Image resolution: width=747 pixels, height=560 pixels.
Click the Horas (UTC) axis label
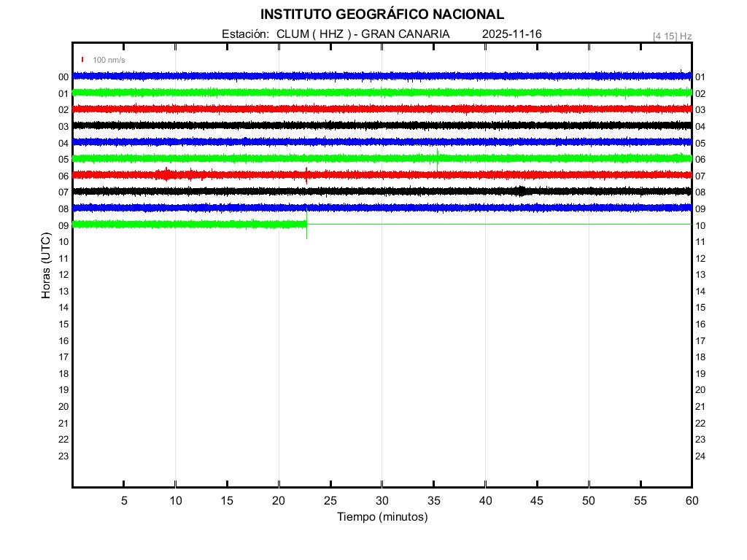coord(46,266)
